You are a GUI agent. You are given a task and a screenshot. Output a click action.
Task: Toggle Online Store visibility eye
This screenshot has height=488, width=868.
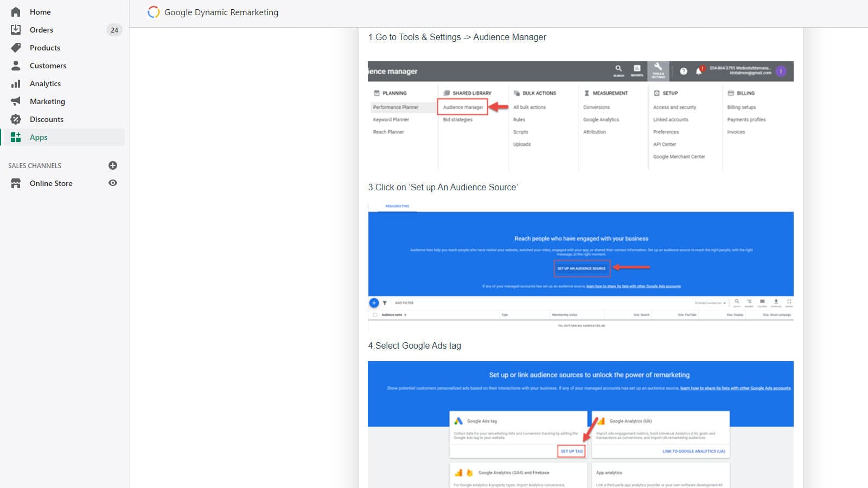point(112,183)
